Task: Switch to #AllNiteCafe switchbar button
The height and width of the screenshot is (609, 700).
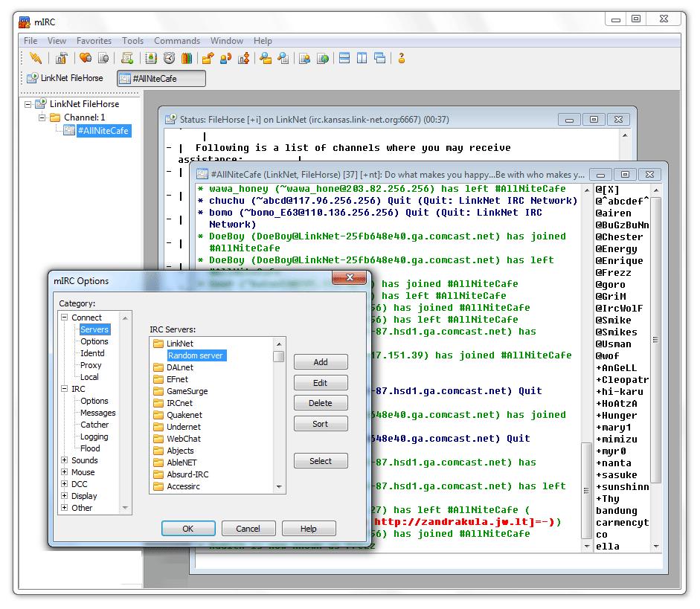Action: point(161,79)
